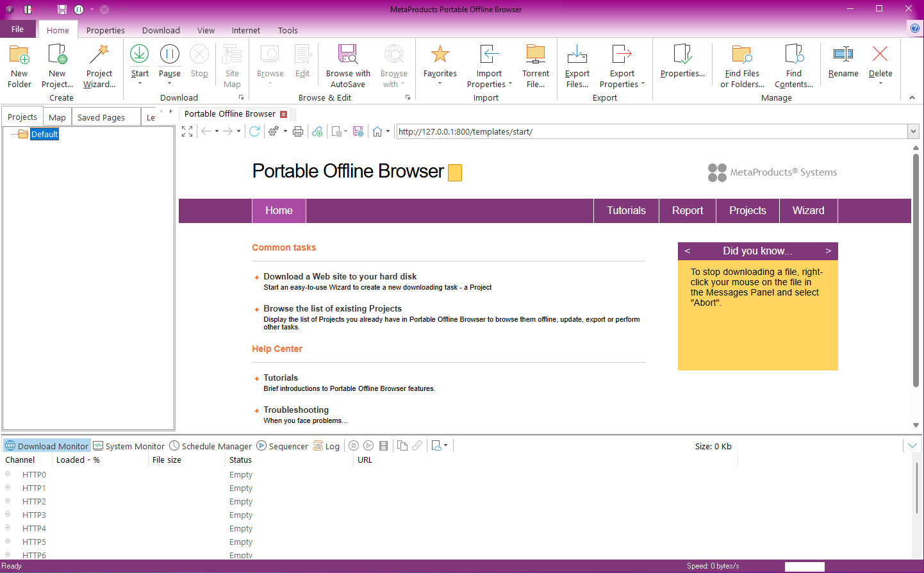
Task: Expand the Pause button dropdown arrow
Action: [x=170, y=83]
